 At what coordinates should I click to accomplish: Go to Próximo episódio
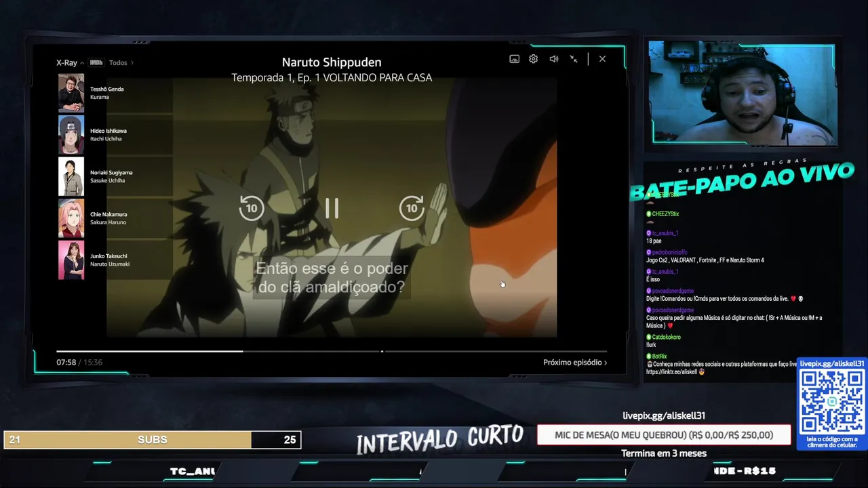[575, 363]
